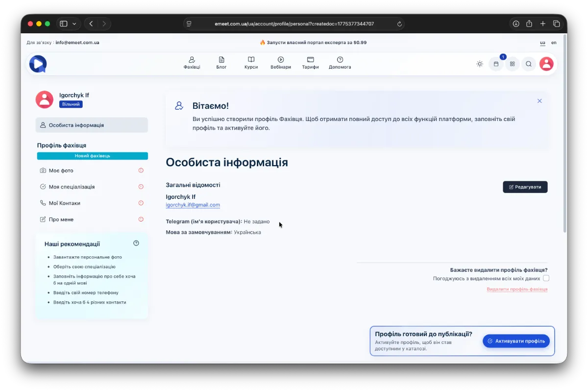588x391 pixels.
Task: Click the emeet logo icon
Action: click(x=38, y=64)
